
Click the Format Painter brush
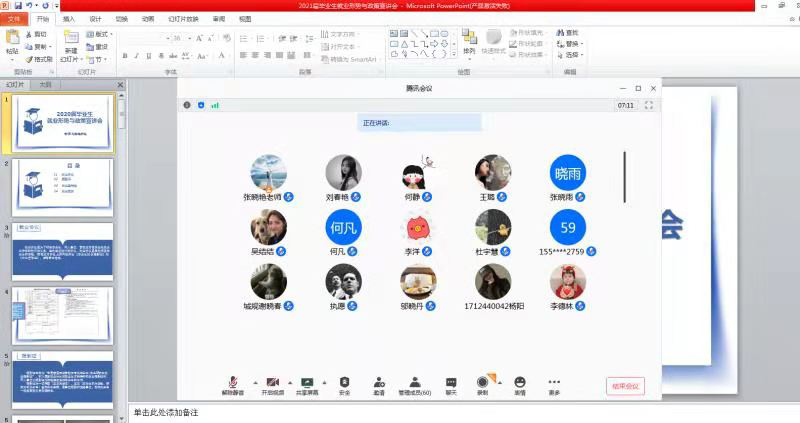[39, 59]
